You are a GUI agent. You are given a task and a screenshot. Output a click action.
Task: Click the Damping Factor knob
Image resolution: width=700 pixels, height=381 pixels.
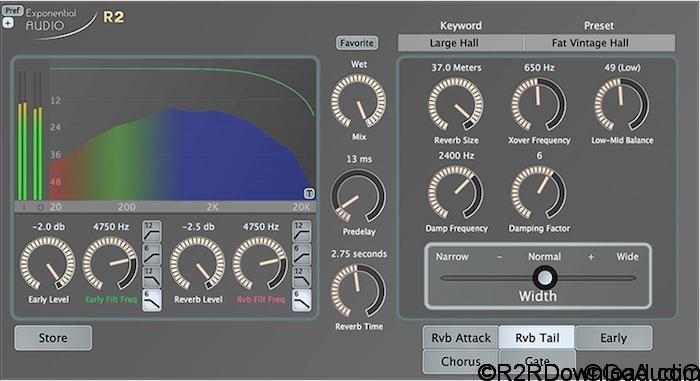pyautogui.click(x=539, y=193)
